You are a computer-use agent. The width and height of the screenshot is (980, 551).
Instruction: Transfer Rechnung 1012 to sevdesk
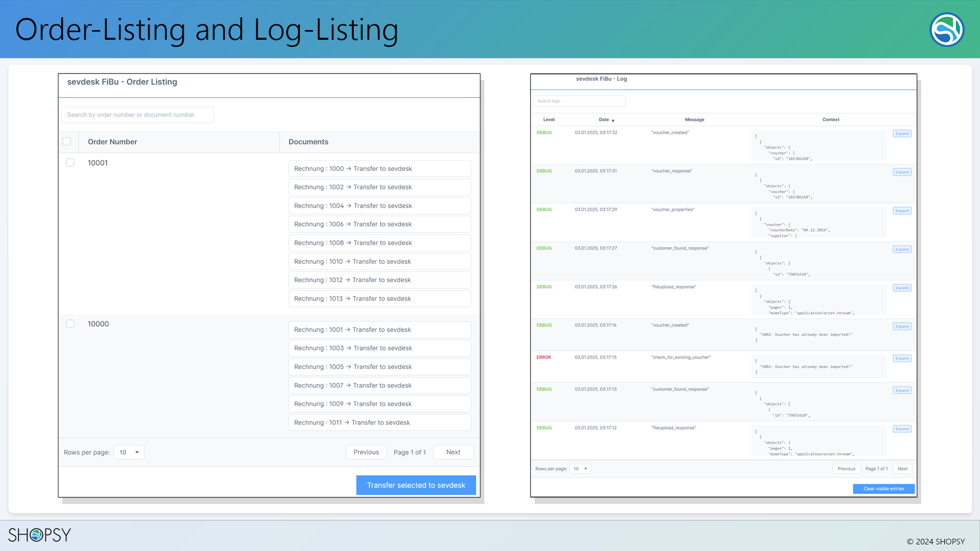point(379,280)
